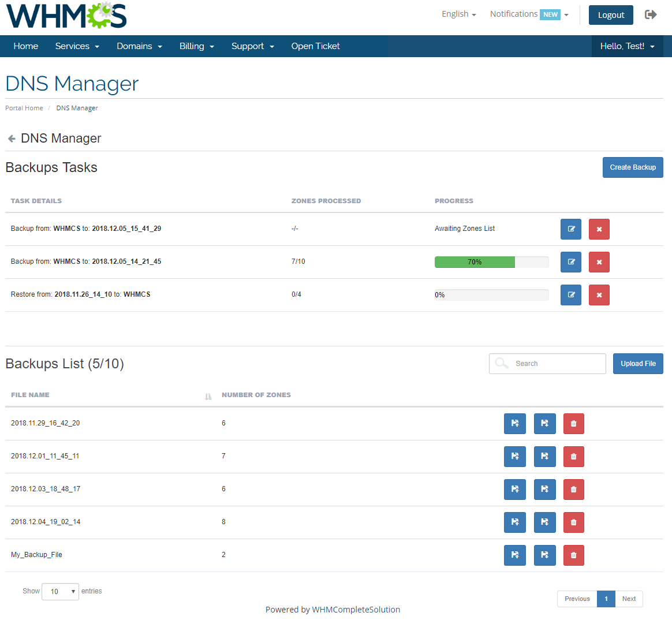
Task: Cancel the restore from 2018.11.26_14_10 task
Action: [599, 295]
